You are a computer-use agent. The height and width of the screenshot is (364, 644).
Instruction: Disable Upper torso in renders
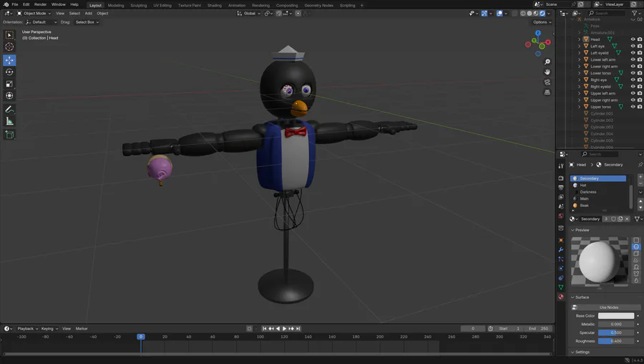click(640, 107)
